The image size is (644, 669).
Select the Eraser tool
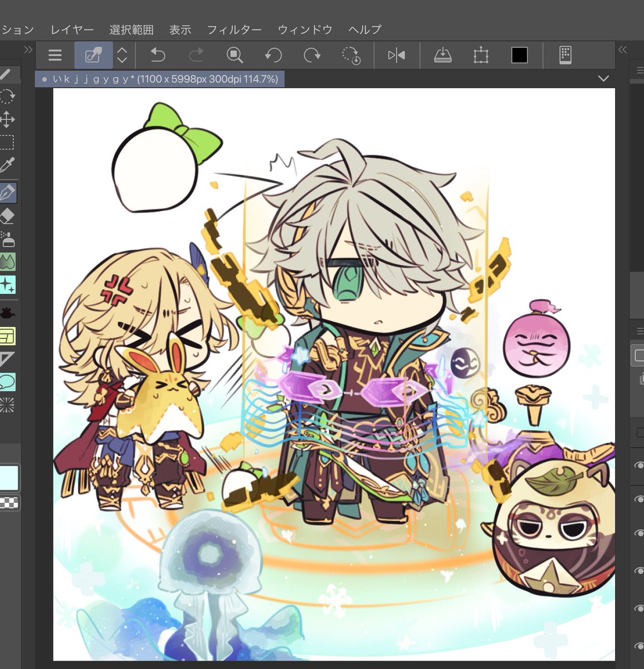[7, 216]
